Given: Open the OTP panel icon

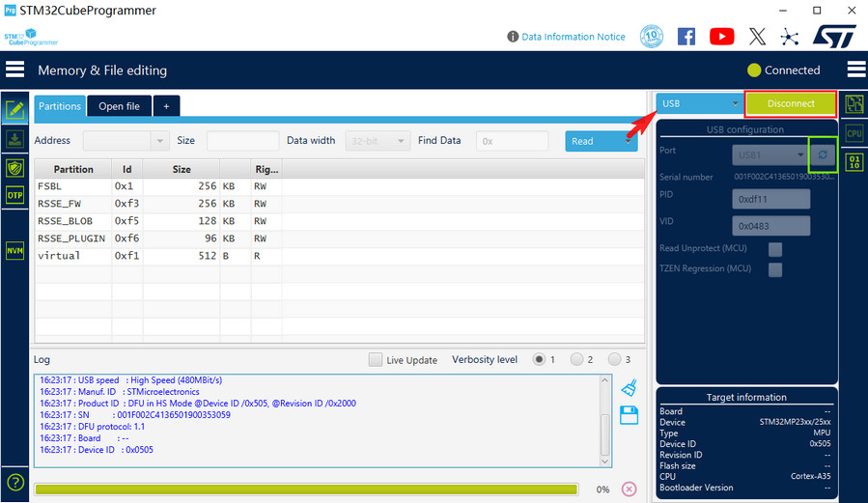Looking at the screenshot, I should (x=14, y=195).
